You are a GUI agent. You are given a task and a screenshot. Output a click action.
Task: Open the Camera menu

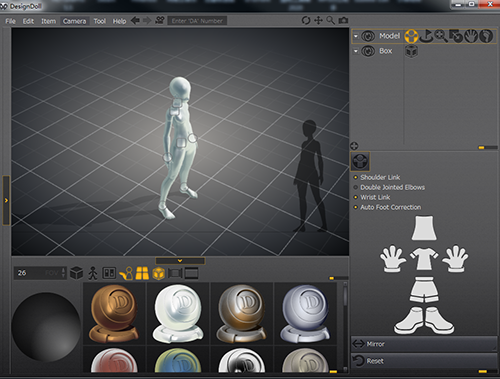click(74, 21)
